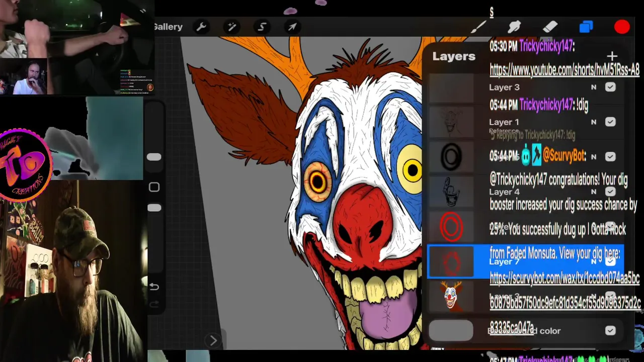
Task: Click the Trickychicky147 name at 05:30 PM
Action: (547, 46)
